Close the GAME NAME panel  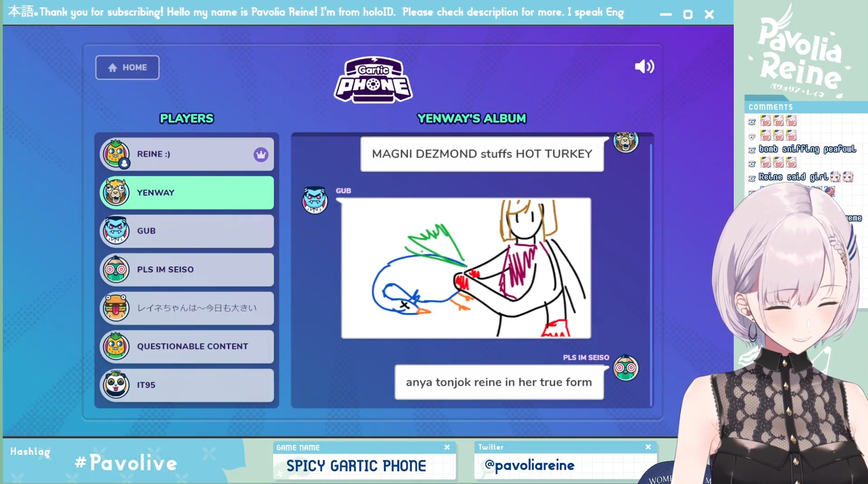pyautogui.click(x=447, y=447)
